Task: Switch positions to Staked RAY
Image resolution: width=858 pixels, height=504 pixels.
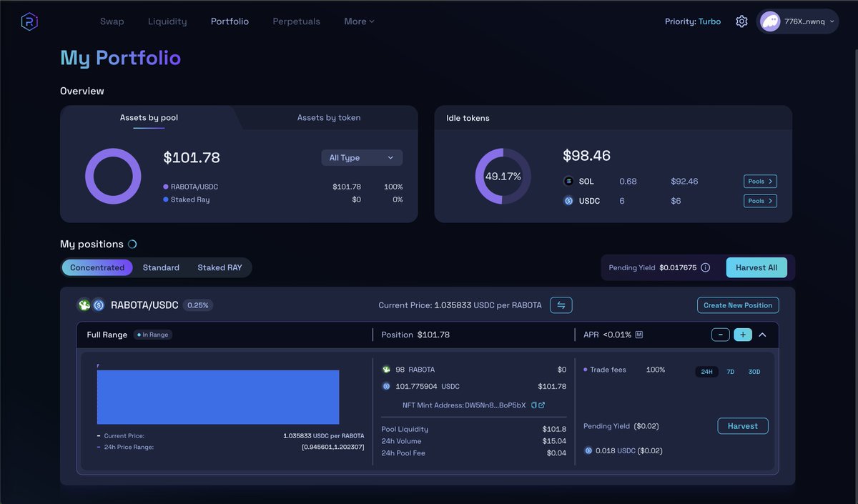Action: 220,267
